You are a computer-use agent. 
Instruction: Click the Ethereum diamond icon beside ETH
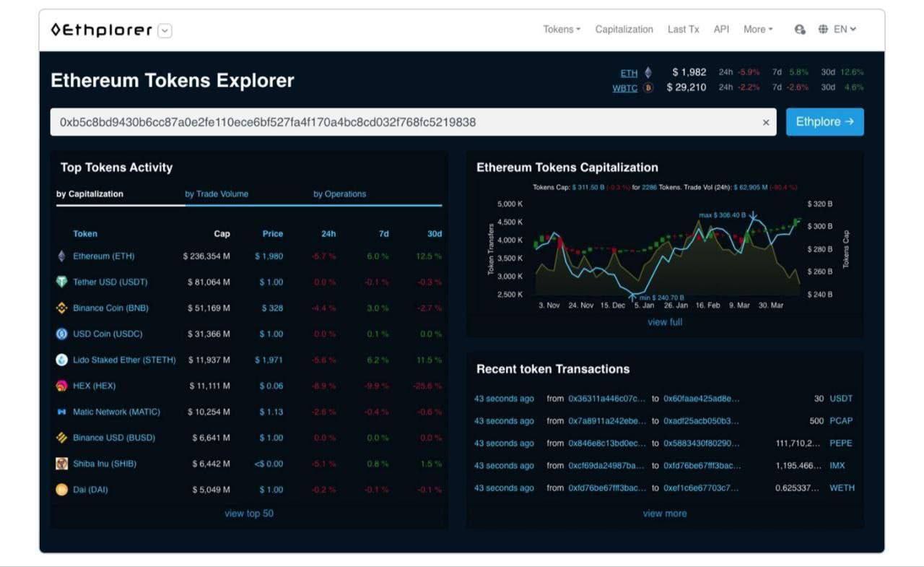coord(648,72)
